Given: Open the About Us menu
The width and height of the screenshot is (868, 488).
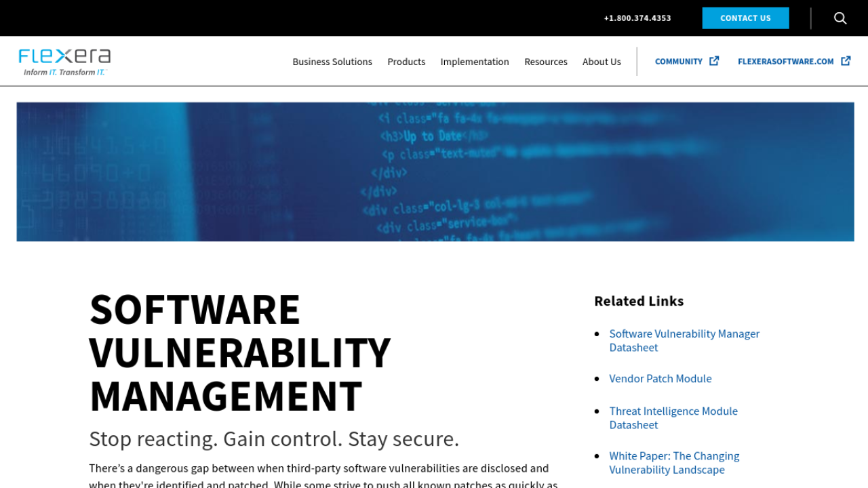Looking at the screenshot, I should [601, 62].
